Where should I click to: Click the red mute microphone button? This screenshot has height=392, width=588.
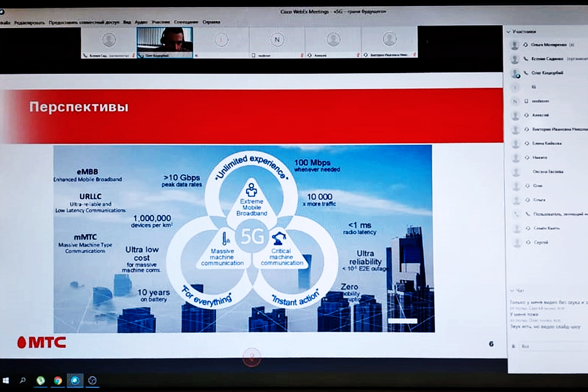click(252, 356)
